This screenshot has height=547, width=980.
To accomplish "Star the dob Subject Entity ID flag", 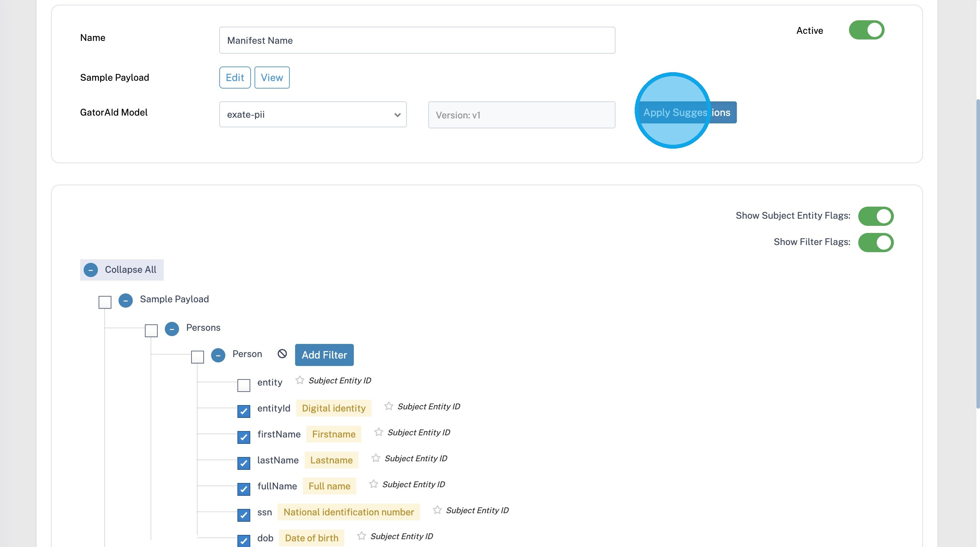I will point(361,536).
